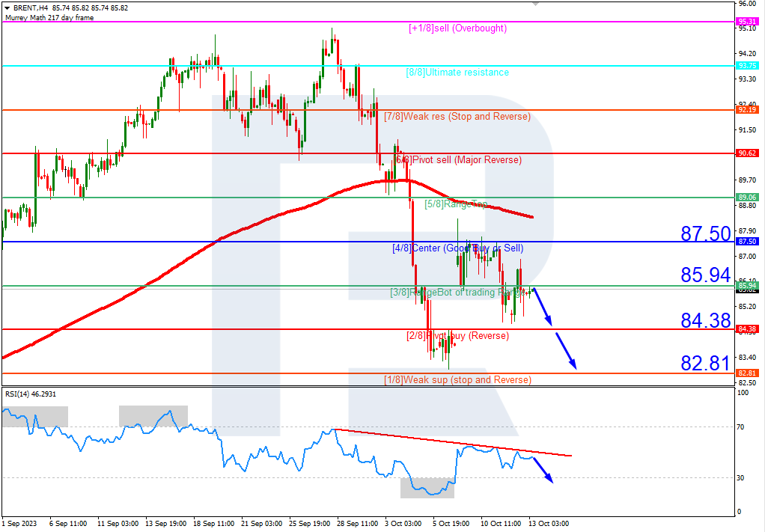The image size is (765, 532).
Task: Click the blue 87.50 price tag on axis
Action: click(x=748, y=242)
